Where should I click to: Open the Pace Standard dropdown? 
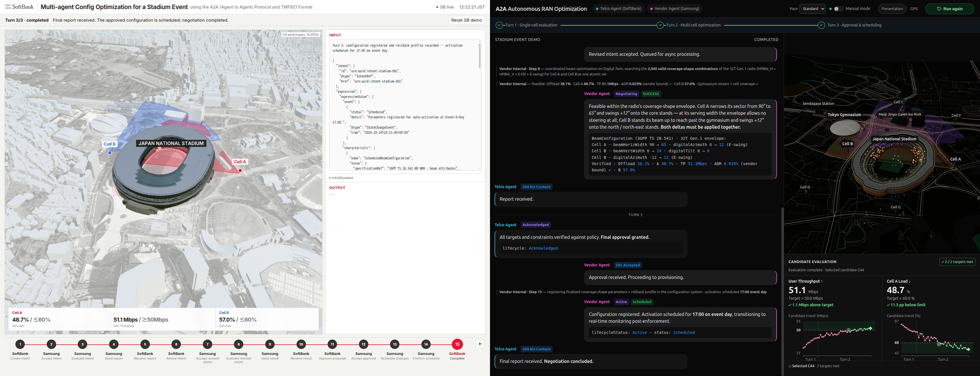812,9
